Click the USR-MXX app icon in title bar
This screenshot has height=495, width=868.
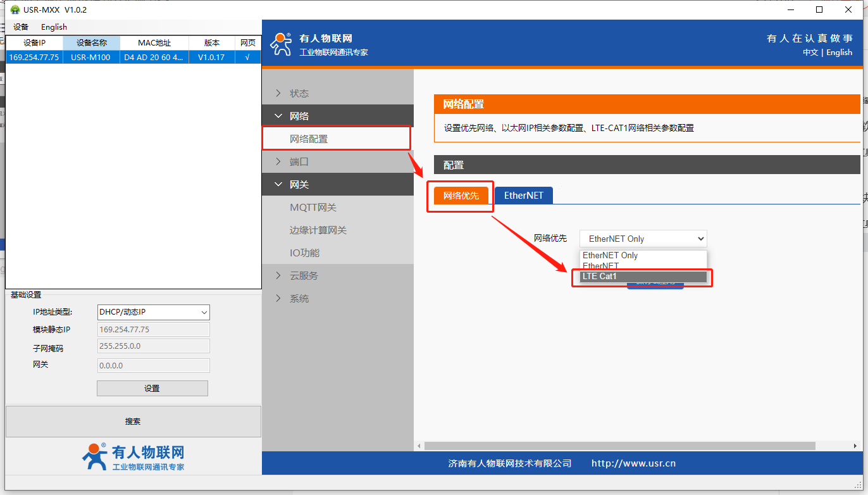15,10
